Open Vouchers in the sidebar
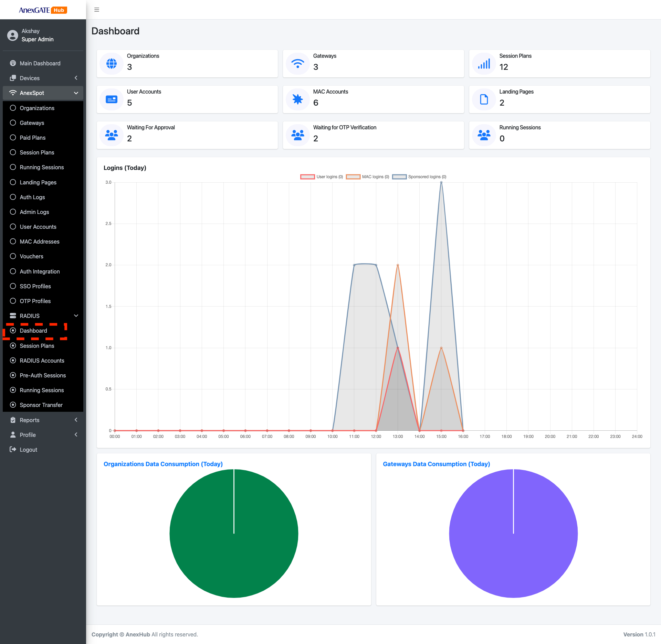Screen dimensions: 661x644 (x=31, y=256)
